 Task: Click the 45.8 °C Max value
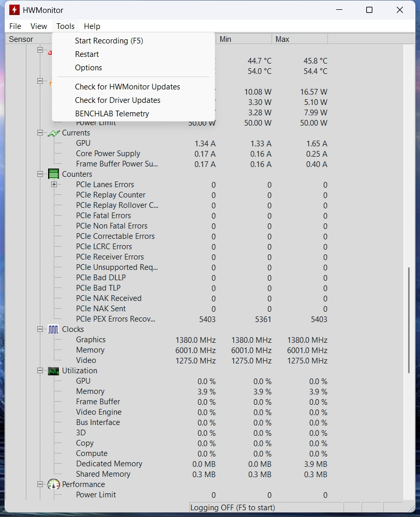click(x=316, y=61)
